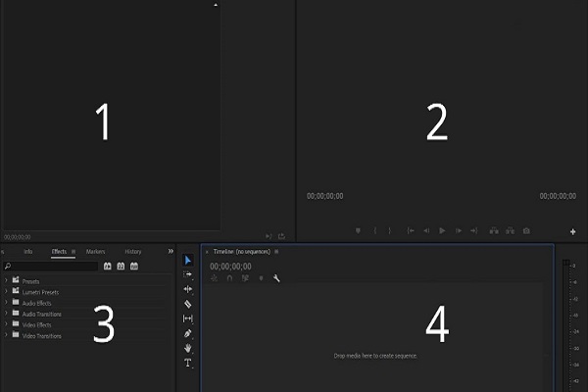Toggle Snap in Timeline magnet icon
The height and width of the screenshot is (392, 588).
pos(229,278)
